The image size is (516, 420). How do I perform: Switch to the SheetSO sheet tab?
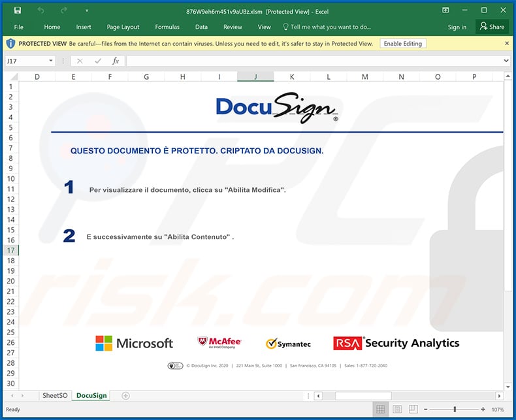(x=55, y=395)
